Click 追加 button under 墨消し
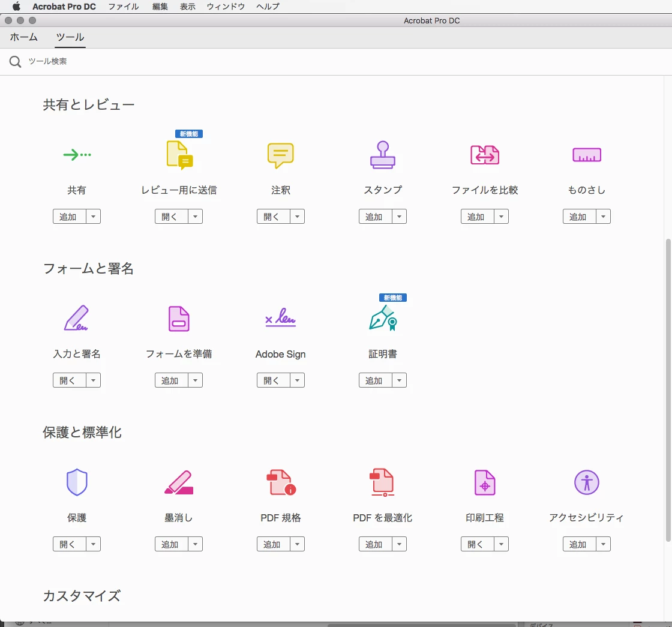672x627 pixels. [x=172, y=544]
